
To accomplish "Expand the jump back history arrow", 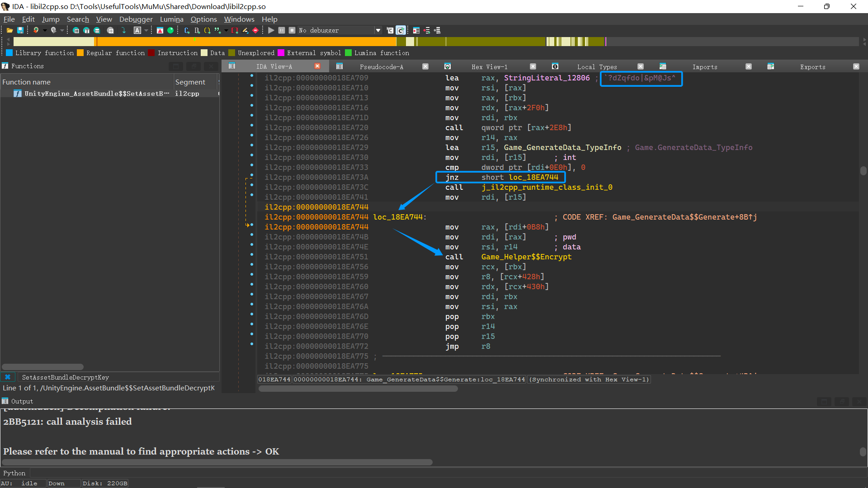I will click(x=45, y=30).
